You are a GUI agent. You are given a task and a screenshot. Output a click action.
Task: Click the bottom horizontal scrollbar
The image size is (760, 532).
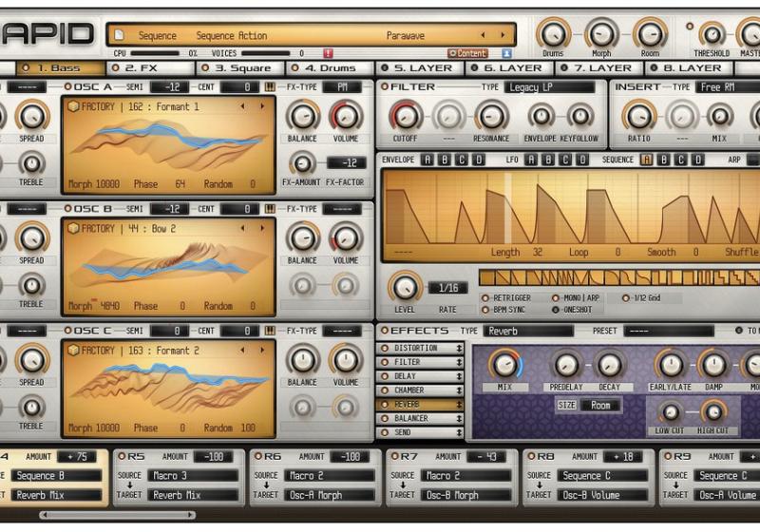(114, 515)
